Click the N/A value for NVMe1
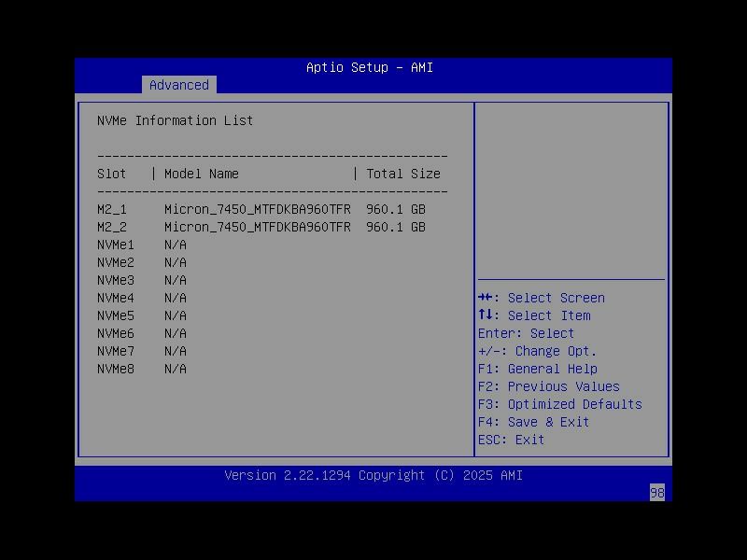The width and height of the screenshot is (747, 560). 176,245
